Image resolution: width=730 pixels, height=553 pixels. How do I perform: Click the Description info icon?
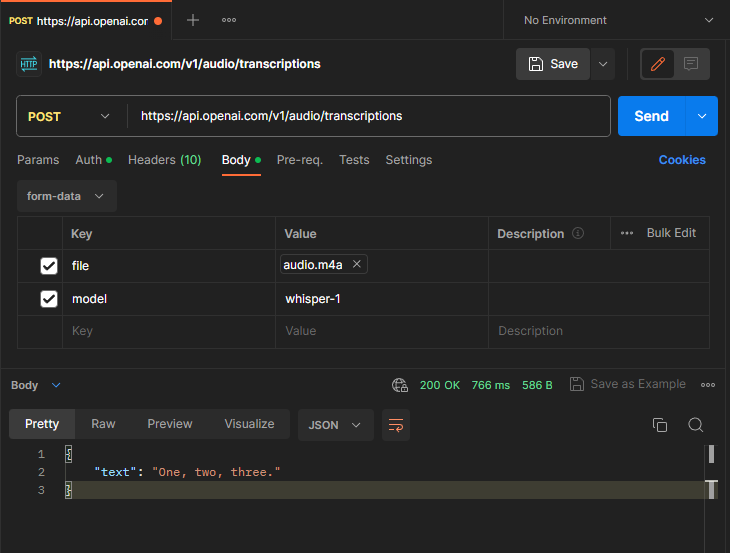(578, 233)
